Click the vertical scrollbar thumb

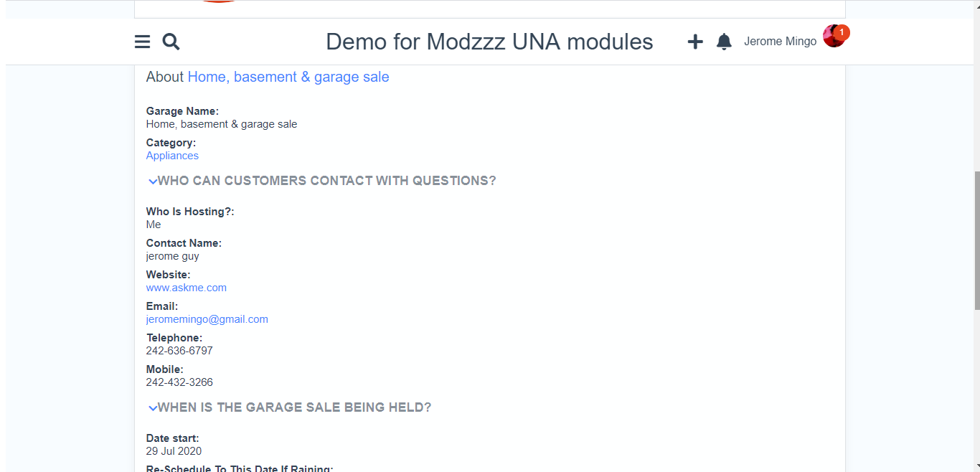[x=976, y=240]
